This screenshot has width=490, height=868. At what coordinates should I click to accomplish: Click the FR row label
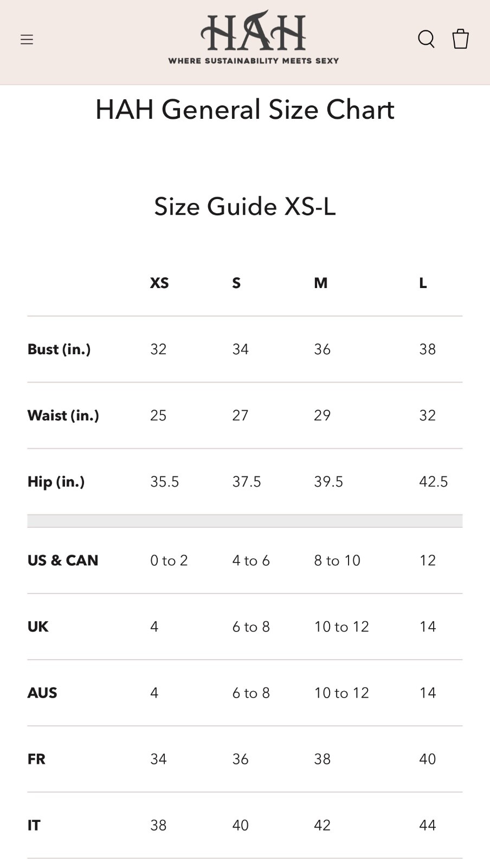pyautogui.click(x=36, y=759)
